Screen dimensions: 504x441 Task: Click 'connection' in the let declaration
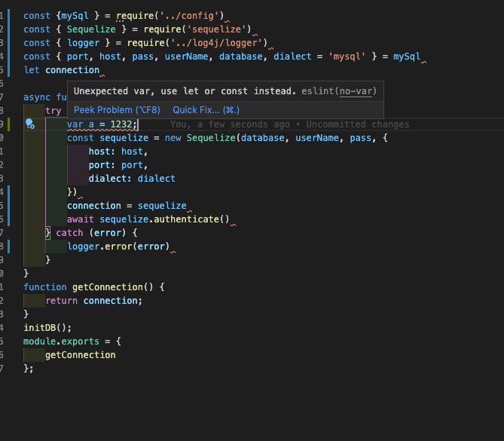pos(72,70)
